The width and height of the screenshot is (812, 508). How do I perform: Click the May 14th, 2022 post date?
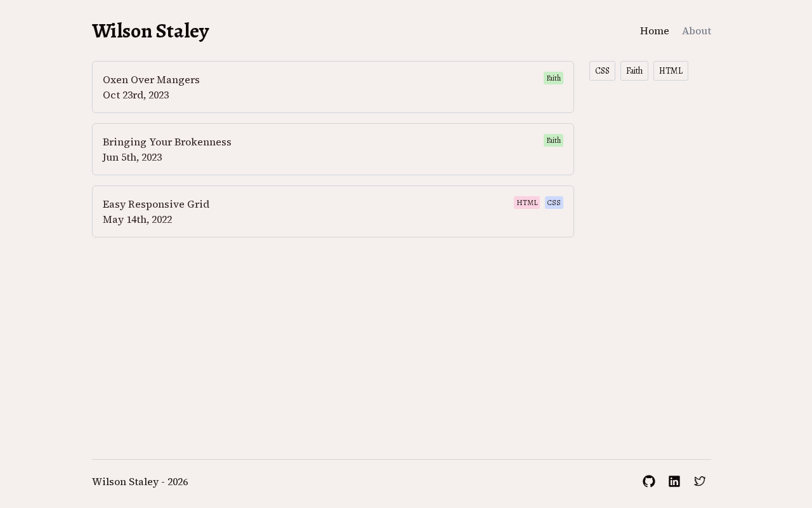click(137, 220)
